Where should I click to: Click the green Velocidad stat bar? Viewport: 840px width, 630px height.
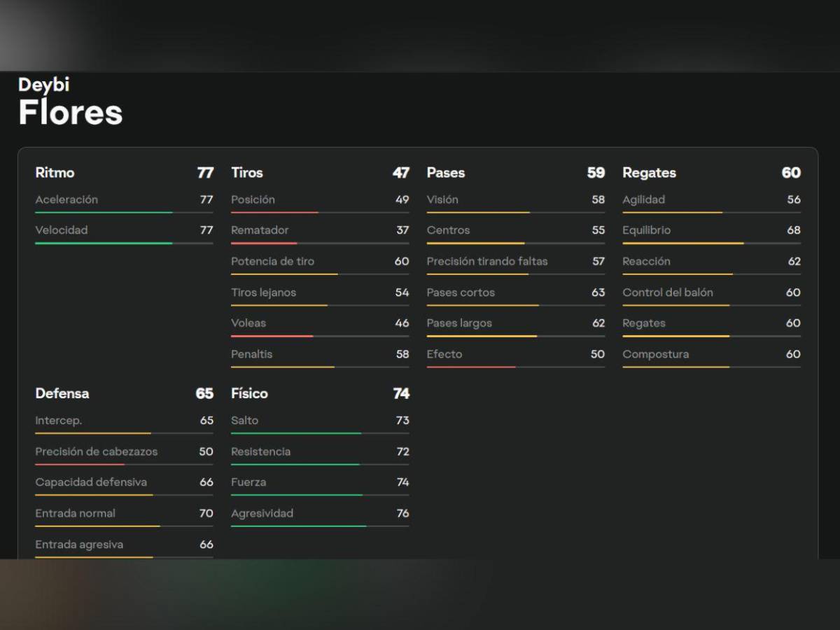pyautogui.click(x=104, y=243)
